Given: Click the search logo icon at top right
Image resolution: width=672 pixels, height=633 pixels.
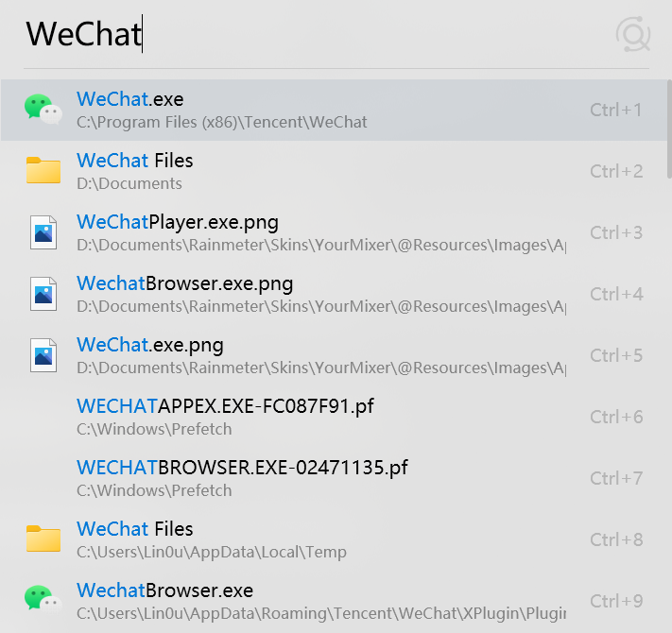Looking at the screenshot, I should pos(633,34).
